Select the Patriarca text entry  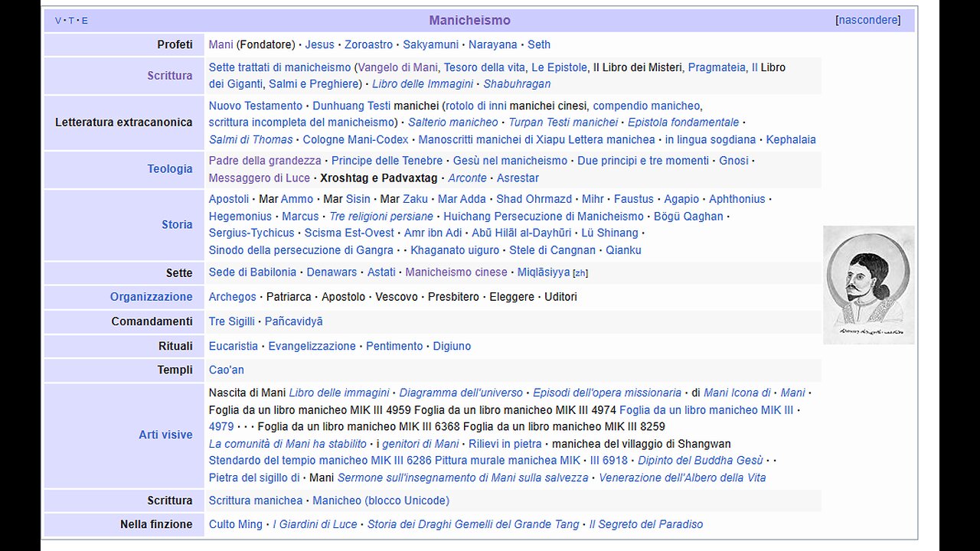coord(289,297)
